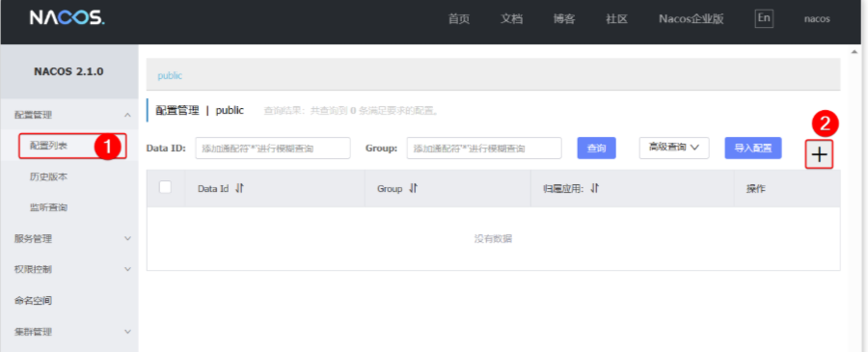Screen dimensions: 868x352
Task: Collapse the 配置管理 menu chevron
Action: click(x=127, y=115)
